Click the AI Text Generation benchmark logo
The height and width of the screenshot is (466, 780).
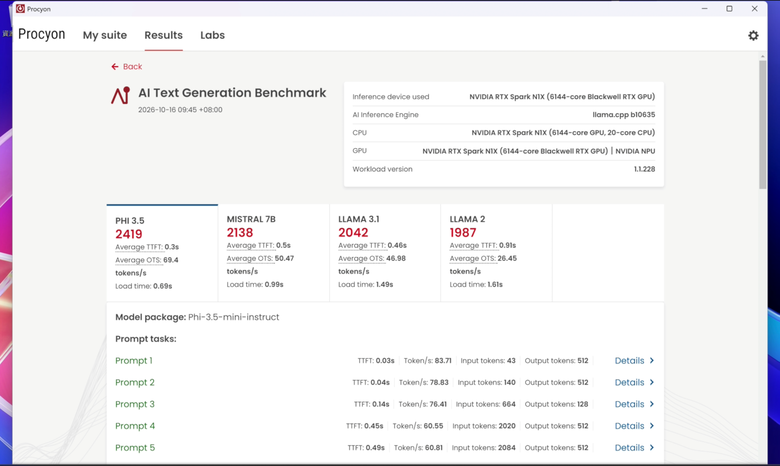pos(120,95)
